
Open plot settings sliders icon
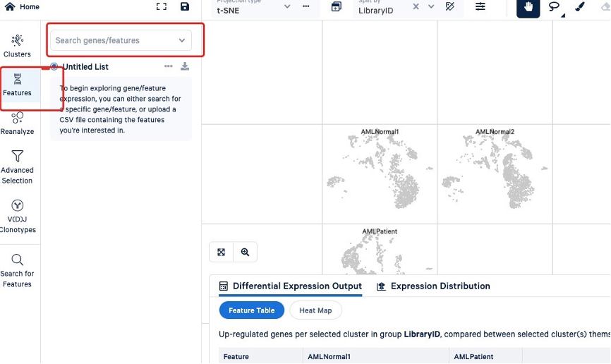480,6
